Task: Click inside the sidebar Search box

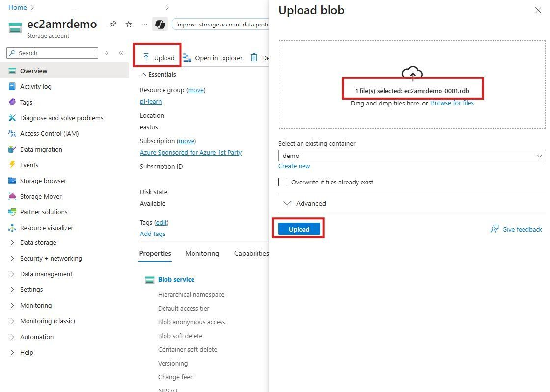Action: pos(52,52)
